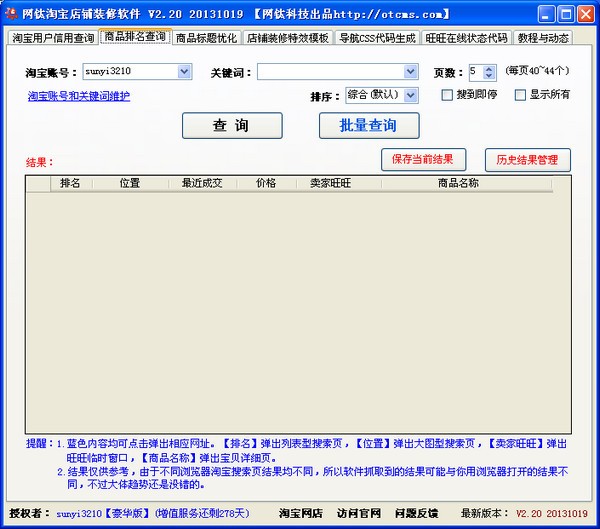Increase the 页数 value with up arrow

[x=489, y=69]
